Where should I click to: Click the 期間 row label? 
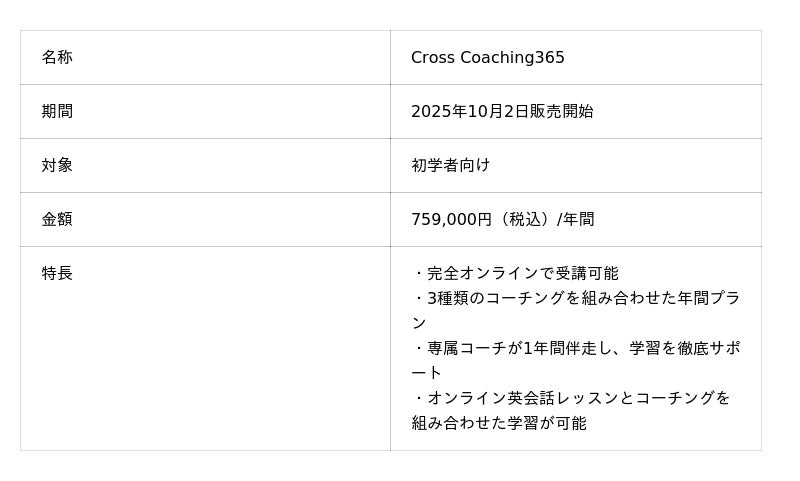57,112
